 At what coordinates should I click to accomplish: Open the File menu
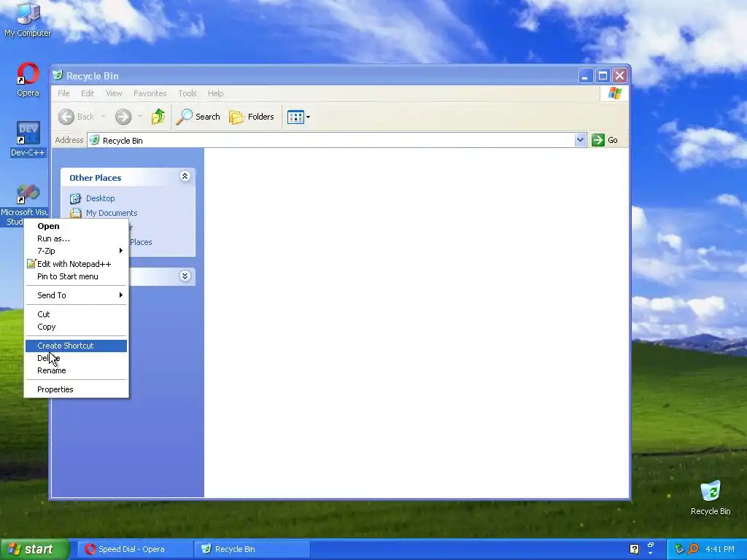coord(63,93)
